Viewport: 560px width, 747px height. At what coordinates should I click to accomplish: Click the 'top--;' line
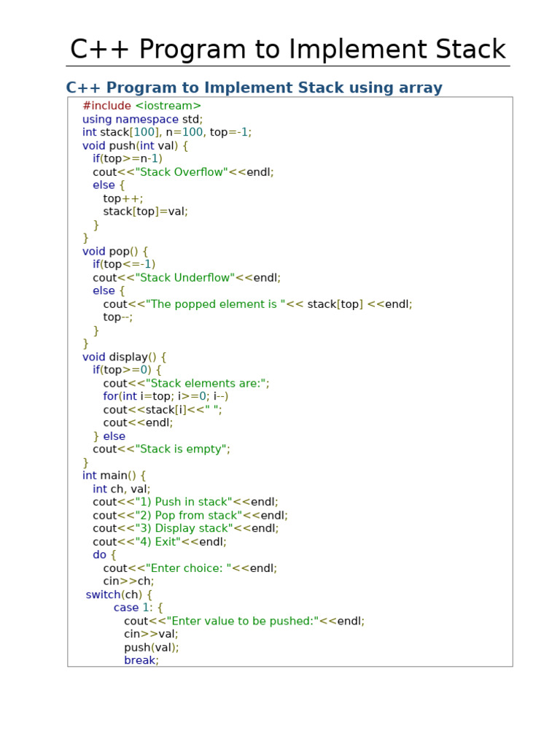point(118,317)
